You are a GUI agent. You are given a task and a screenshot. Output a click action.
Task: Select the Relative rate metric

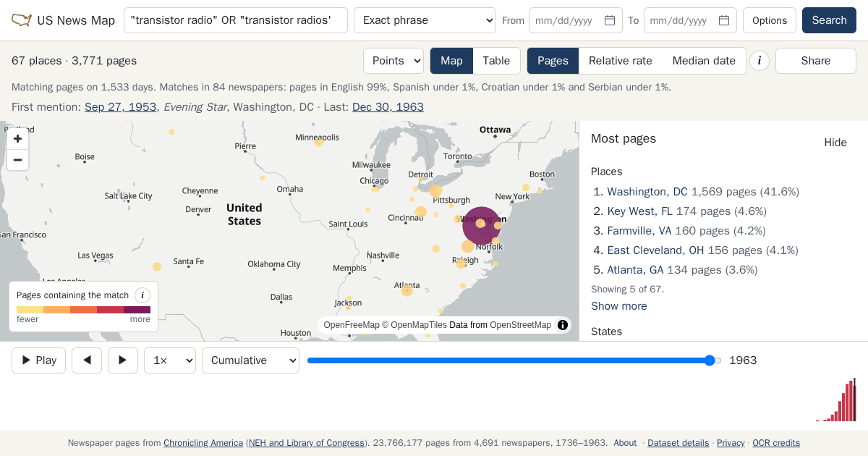(621, 61)
